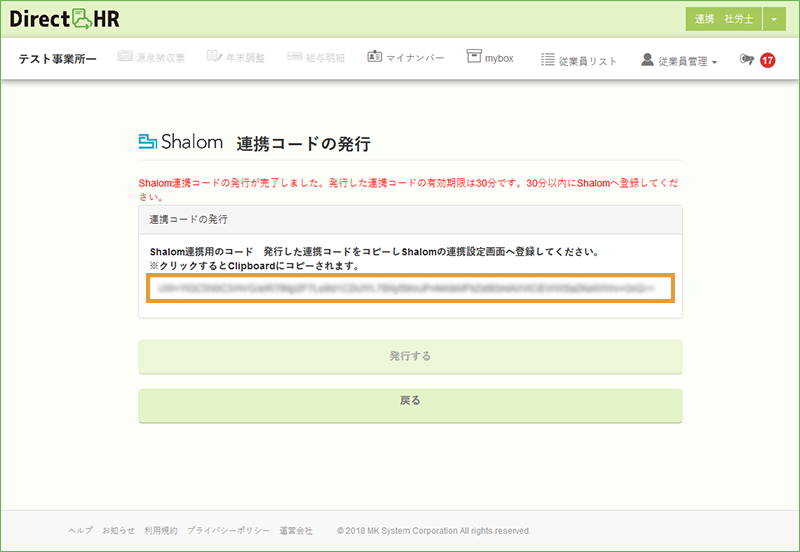Open the プライバシーポリシー footer link
This screenshot has width=800, height=552.
(229, 531)
